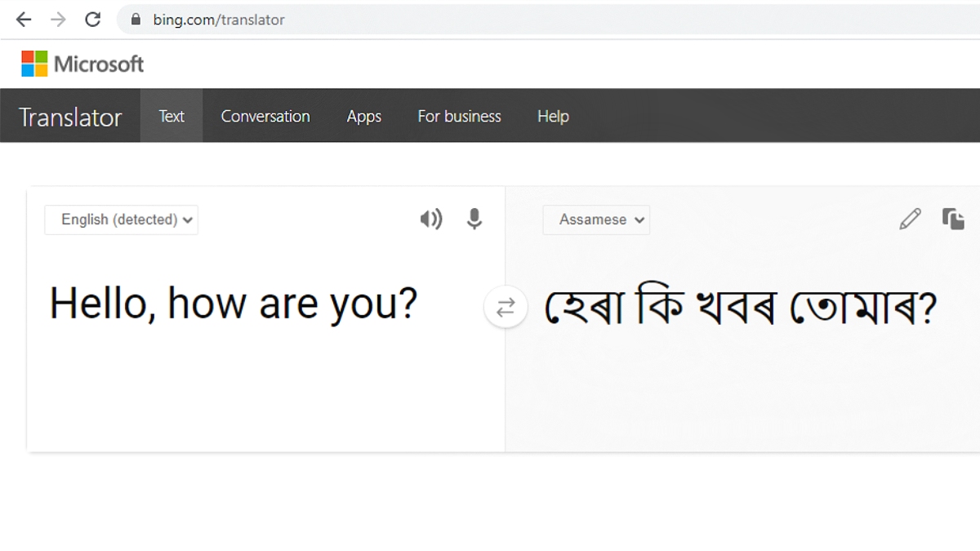The height and width of the screenshot is (551, 980).
Task: Expand the chevron next to English (detected)
Action: point(188,220)
